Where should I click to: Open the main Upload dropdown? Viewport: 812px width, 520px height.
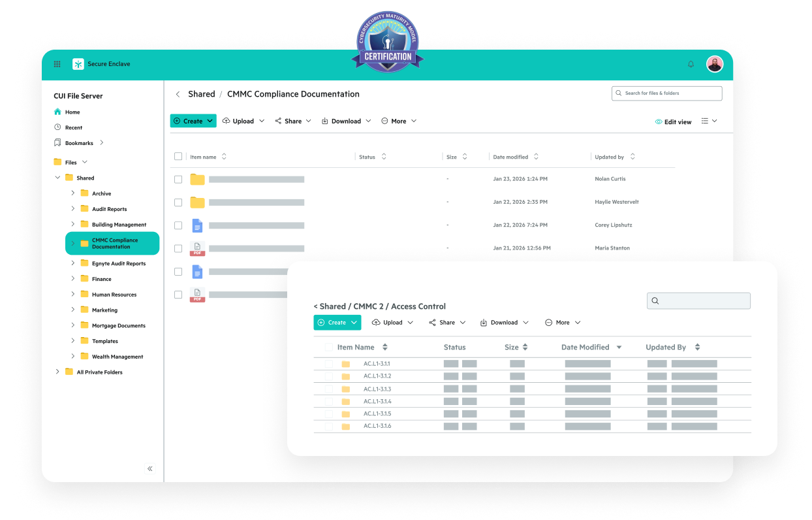(243, 121)
